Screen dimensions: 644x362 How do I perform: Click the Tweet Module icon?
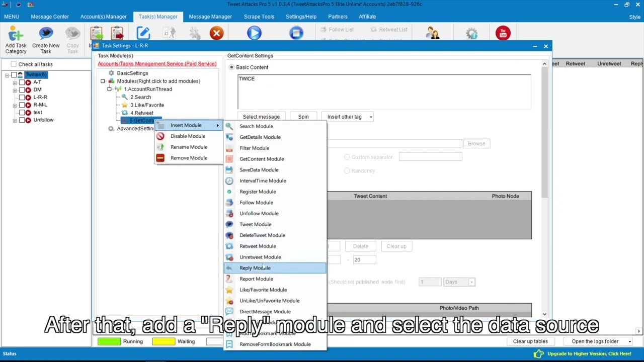229,224
